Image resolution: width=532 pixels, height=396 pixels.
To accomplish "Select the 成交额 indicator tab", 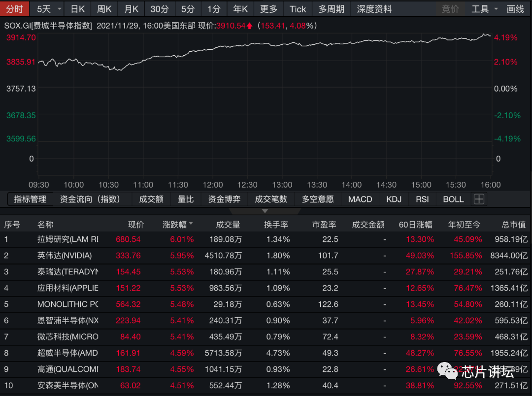I will coord(151,199).
